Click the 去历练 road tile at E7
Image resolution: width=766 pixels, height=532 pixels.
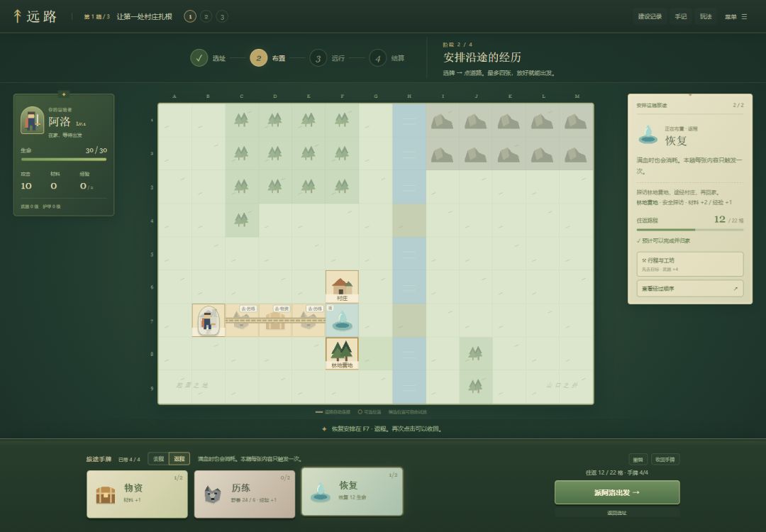tap(309, 320)
